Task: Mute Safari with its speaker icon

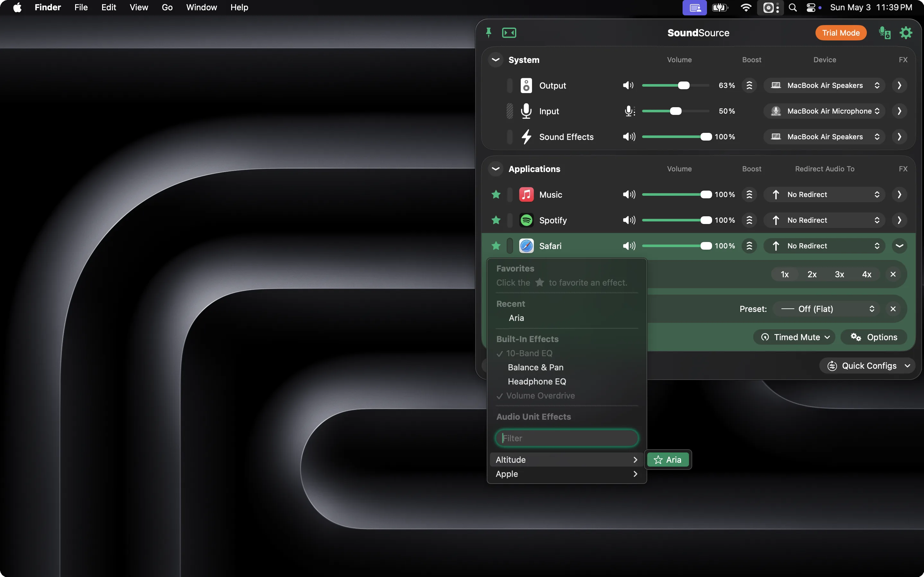Action: tap(629, 246)
